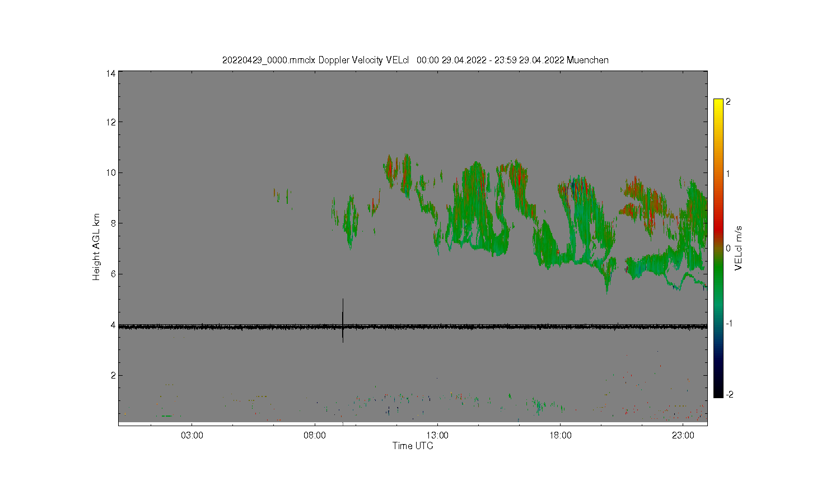Image resolution: width=840 pixels, height=504 pixels.
Task: Click the 'Time UTC' axis label
Action: click(x=413, y=446)
